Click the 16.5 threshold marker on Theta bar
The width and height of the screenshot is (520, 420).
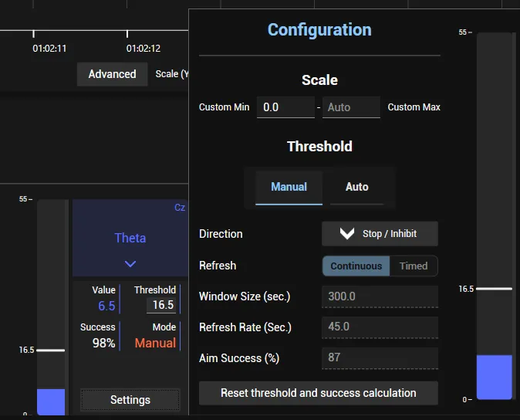[51, 350]
